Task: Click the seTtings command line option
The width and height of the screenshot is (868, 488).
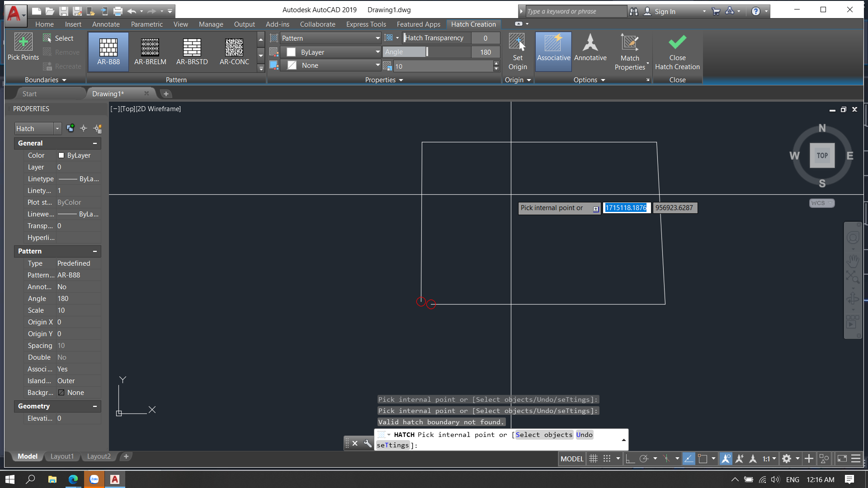Action: 393,445
